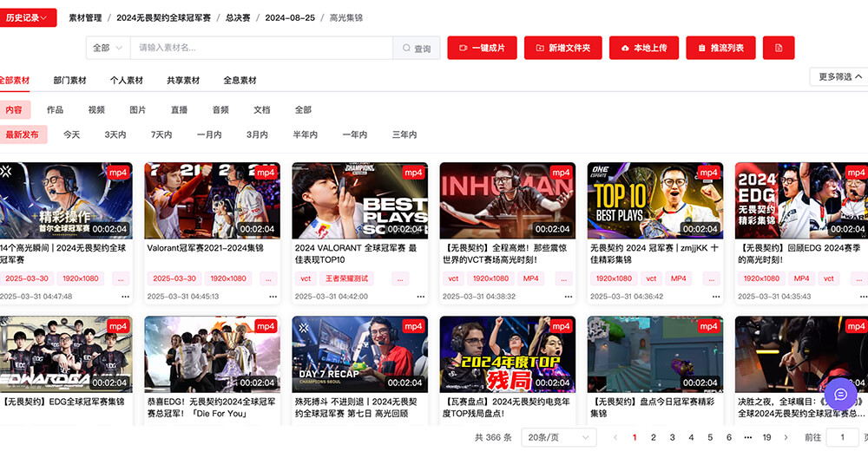Select the 图片 type filter
This screenshot has width=868, height=458.
138,110
